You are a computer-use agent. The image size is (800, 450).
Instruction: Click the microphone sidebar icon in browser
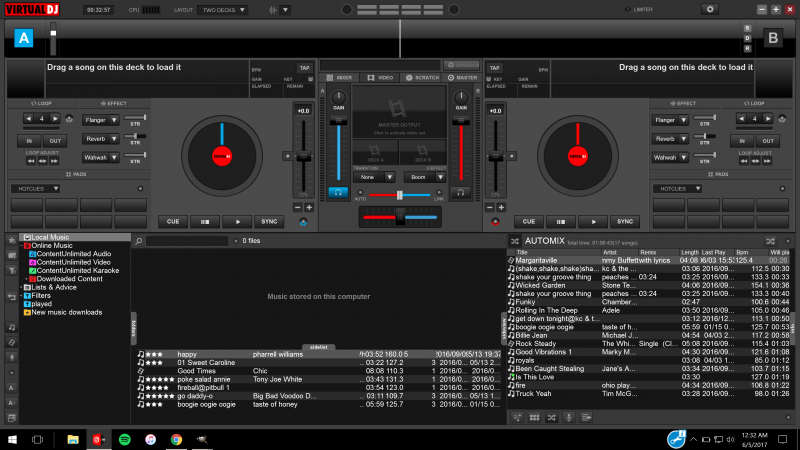[x=12, y=357]
